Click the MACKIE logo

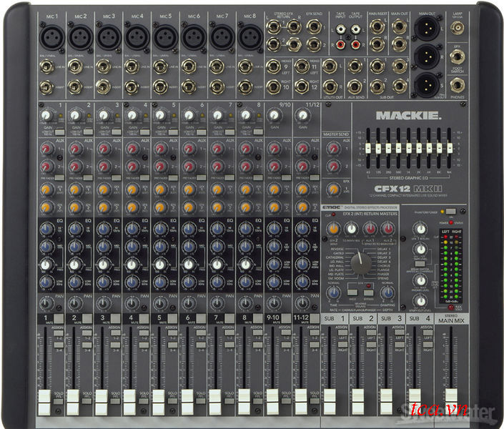click(x=408, y=115)
